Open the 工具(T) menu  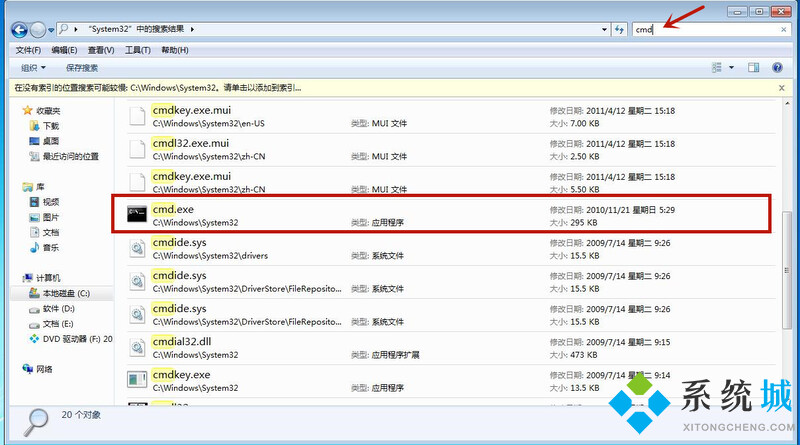tap(138, 50)
